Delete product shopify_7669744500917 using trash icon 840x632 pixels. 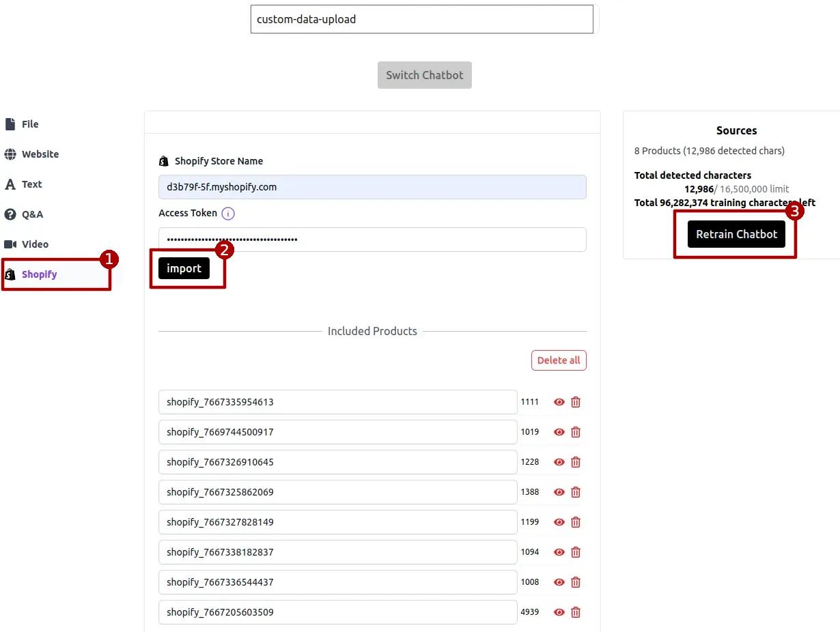pyautogui.click(x=576, y=432)
